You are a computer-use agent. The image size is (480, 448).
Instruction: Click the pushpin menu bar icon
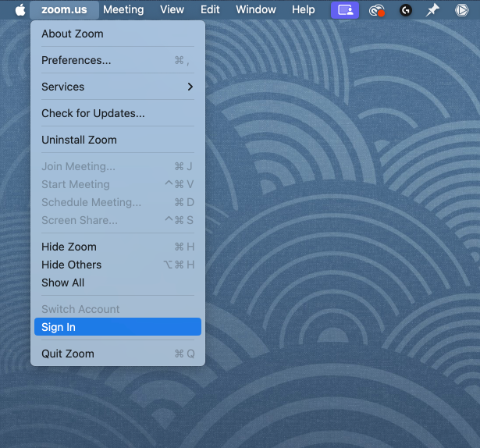coord(432,10)
